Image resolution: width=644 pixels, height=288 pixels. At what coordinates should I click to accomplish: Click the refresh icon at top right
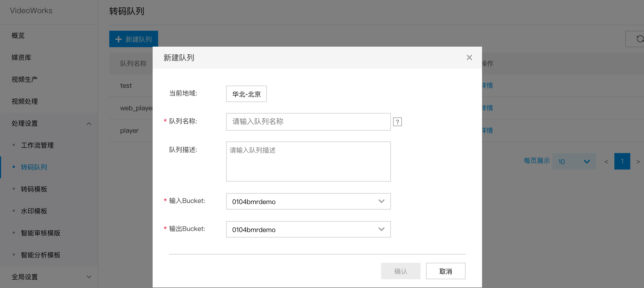[x=640, y=39]
